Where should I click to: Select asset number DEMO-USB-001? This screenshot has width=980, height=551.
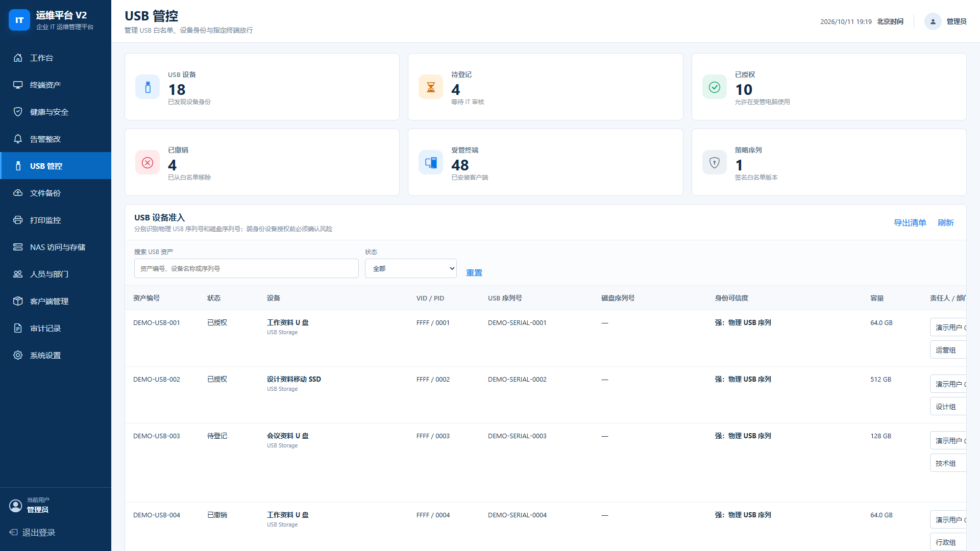coord(157,322)
